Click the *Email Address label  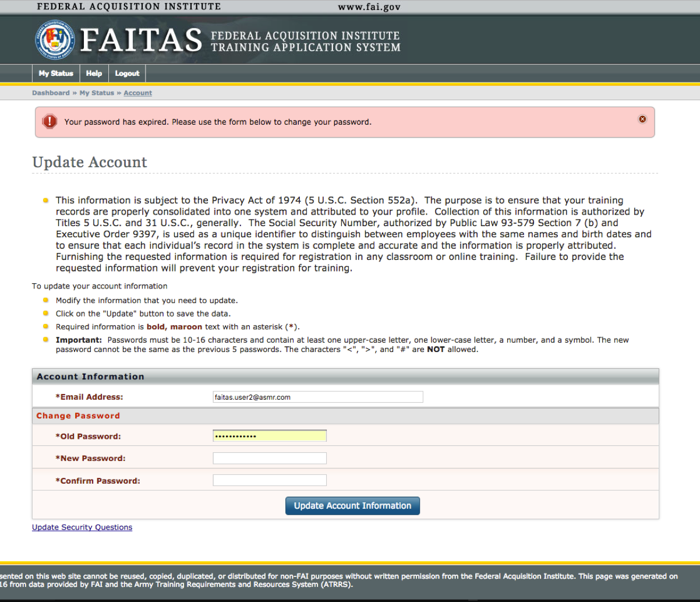point(89,397)
